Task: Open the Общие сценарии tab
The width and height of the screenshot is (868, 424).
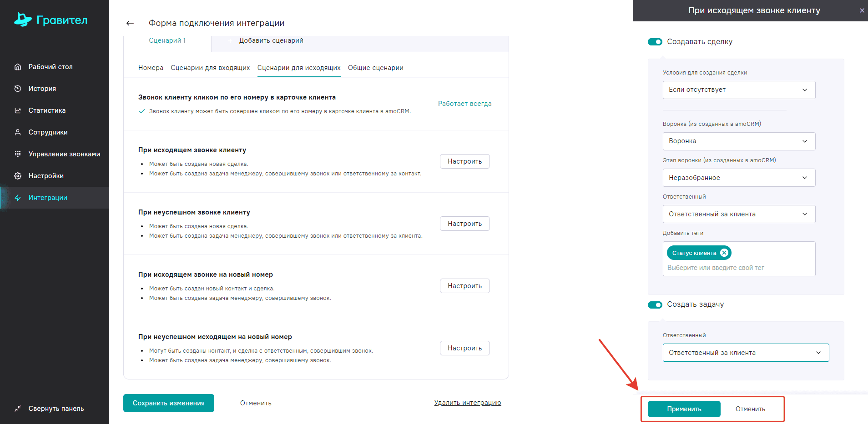Action: click(375, 68)
